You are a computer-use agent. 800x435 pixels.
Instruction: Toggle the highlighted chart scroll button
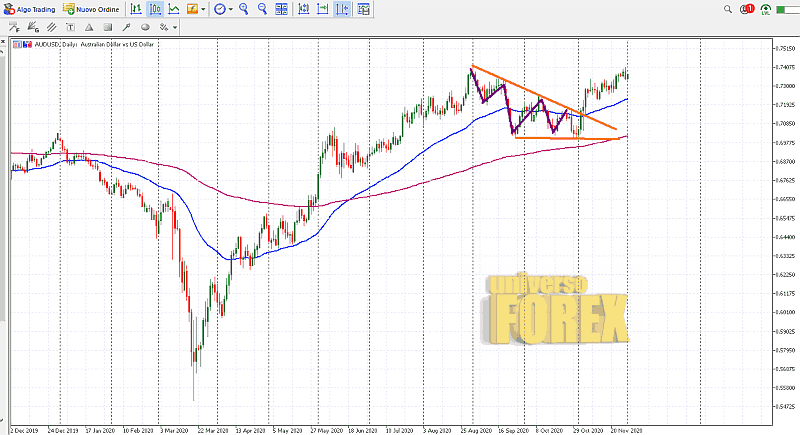(342, 9)
